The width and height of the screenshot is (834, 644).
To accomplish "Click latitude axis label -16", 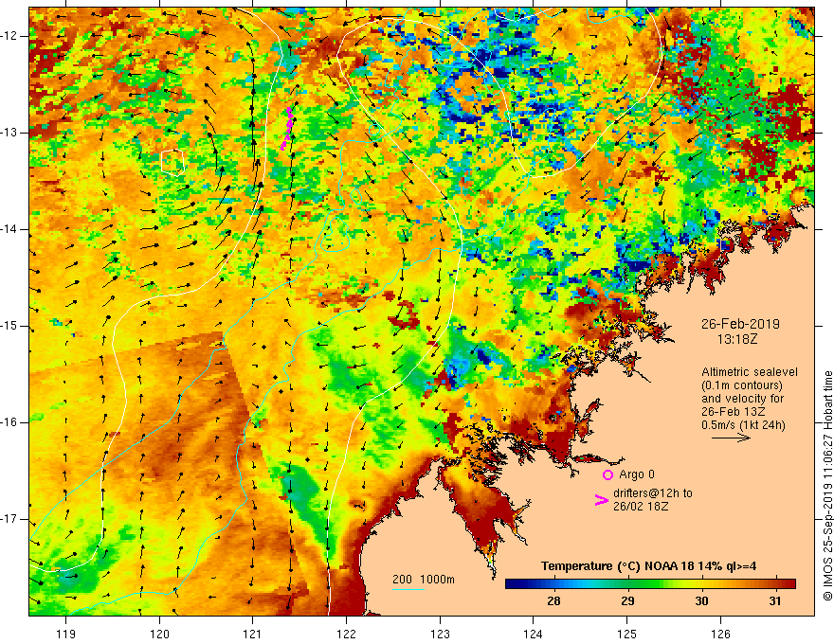I will 10,422.
